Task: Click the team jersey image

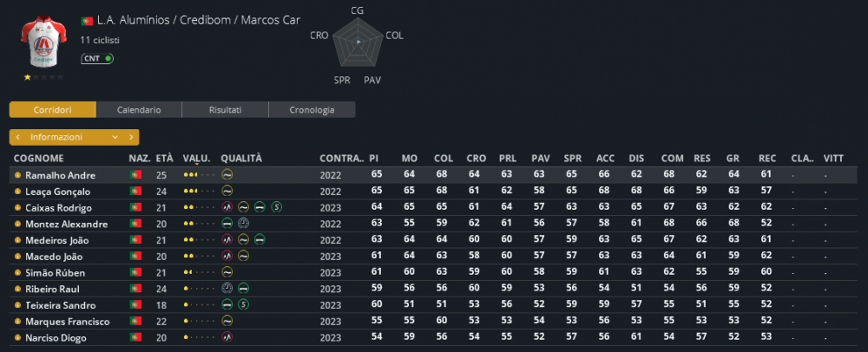Action: pos(43,42)
